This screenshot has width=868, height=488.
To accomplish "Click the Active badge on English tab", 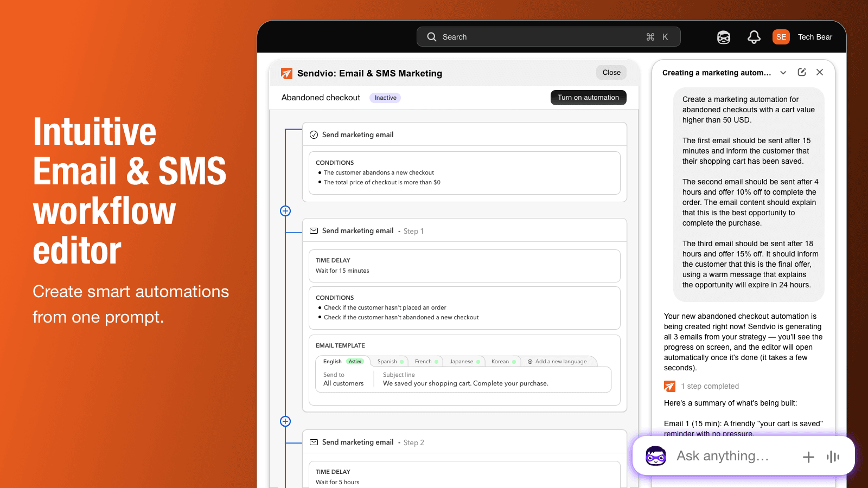I will pyautogui.click(x=355, y=362).
